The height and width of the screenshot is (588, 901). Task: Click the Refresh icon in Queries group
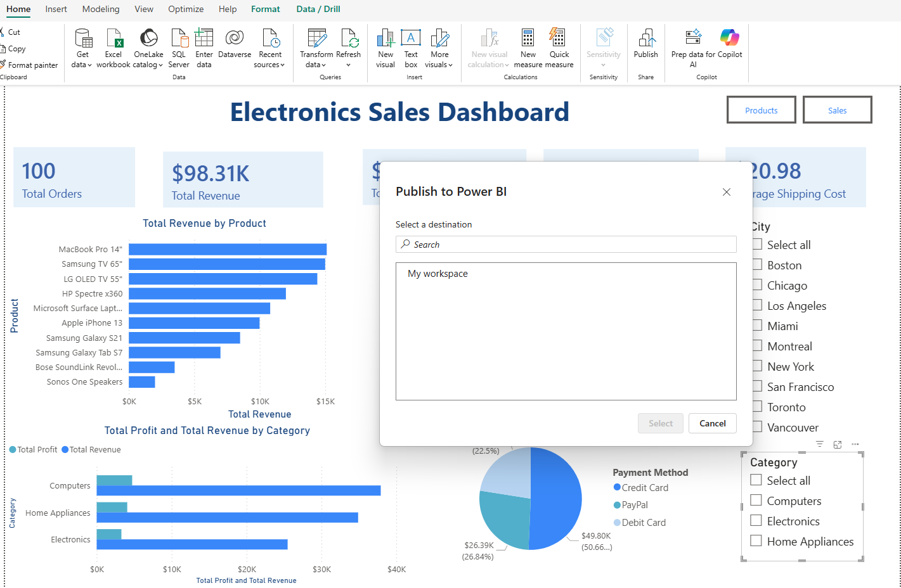point(349,39)
